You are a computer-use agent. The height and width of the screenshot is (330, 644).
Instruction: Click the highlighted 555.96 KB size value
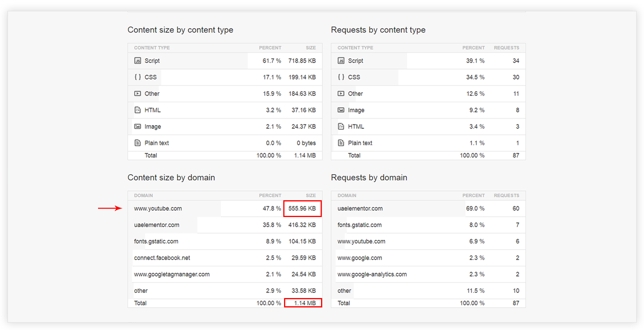coord(302,209)
